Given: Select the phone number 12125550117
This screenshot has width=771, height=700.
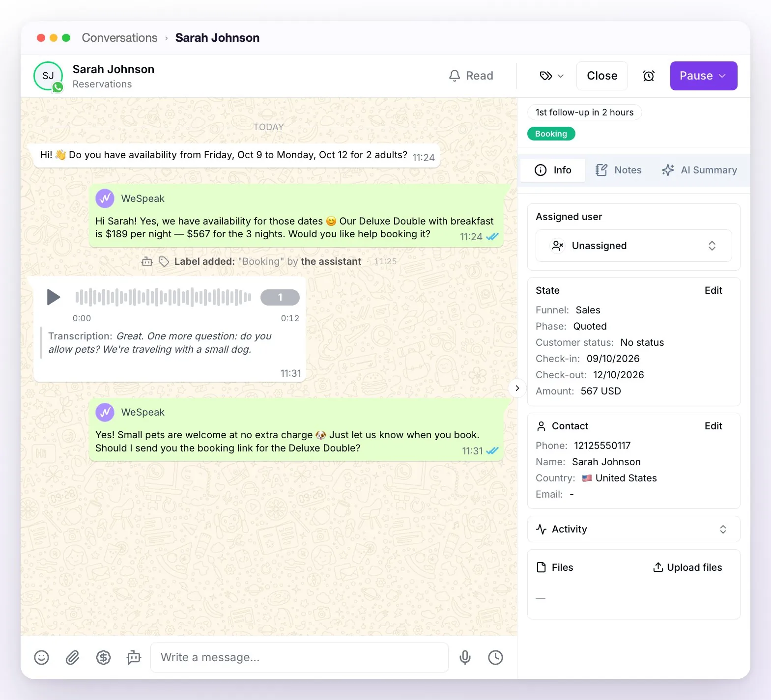Looking at the screenshot, I should [602, 446].
